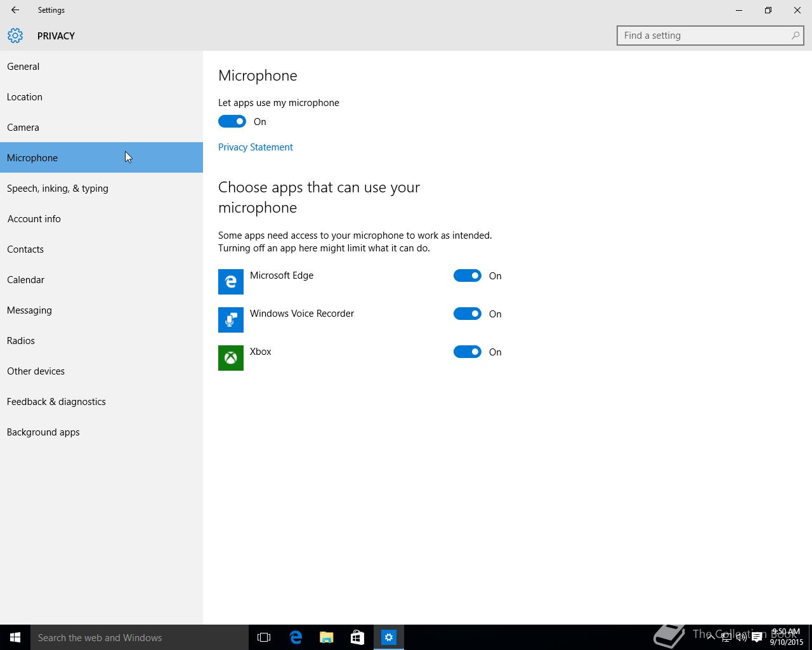Click the search magnifier icon
Image resolution: width=812 pixels, height=650 pixels.
pos(795,36)
